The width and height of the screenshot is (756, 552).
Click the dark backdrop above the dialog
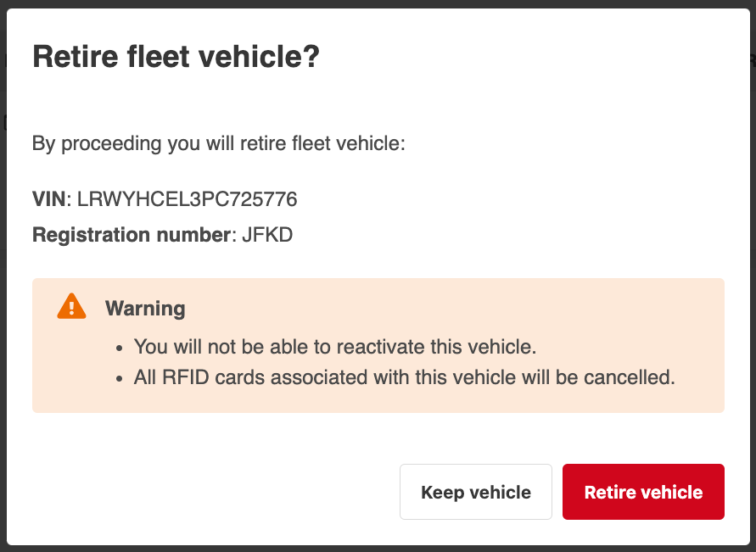point(378,3)
